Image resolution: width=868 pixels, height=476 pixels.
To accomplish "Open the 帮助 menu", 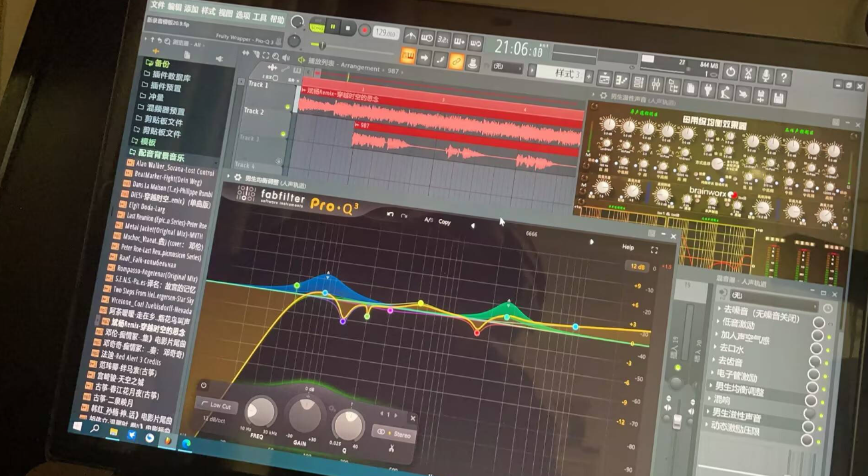I will [278, 19].
